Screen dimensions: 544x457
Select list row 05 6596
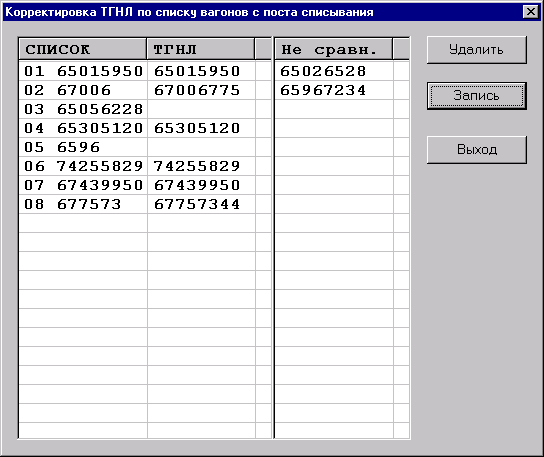(x=83, y=147)
